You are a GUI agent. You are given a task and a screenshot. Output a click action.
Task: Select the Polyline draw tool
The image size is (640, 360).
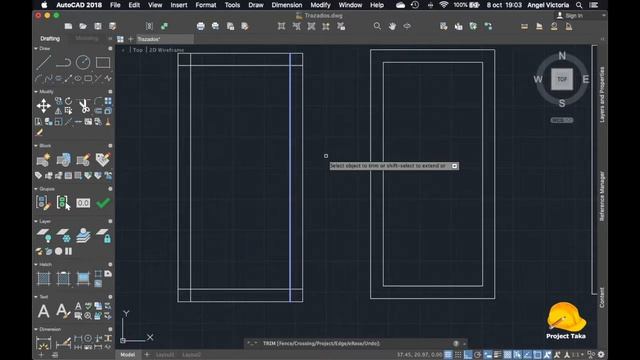(63, 63)
